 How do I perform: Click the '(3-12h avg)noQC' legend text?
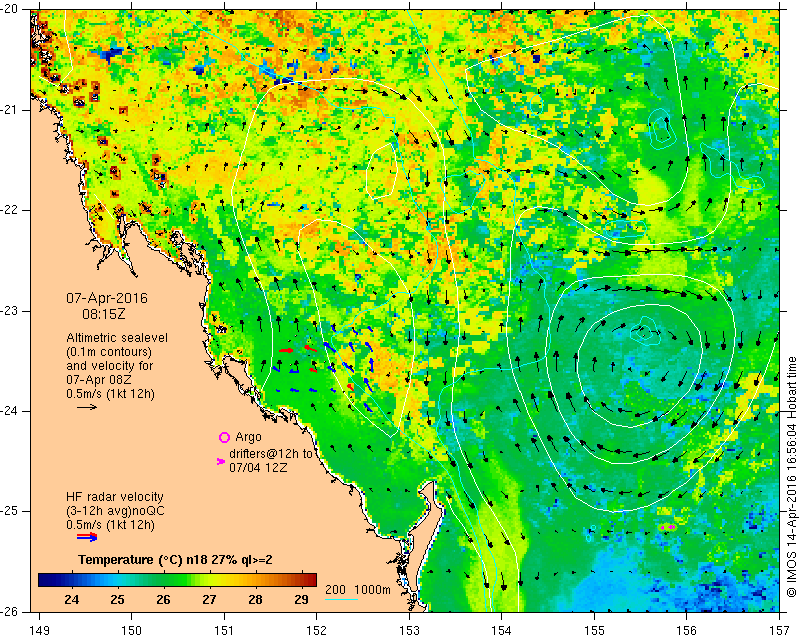[115, 511]
